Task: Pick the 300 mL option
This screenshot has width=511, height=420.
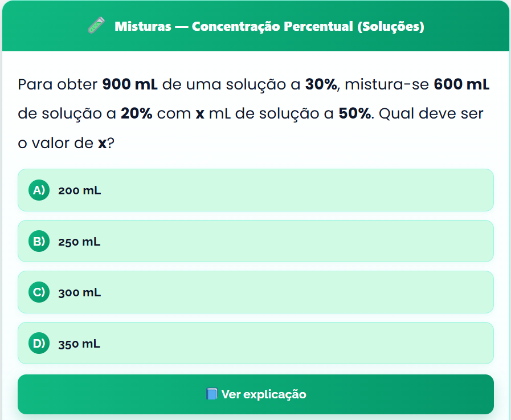Action: click(255, 292)
